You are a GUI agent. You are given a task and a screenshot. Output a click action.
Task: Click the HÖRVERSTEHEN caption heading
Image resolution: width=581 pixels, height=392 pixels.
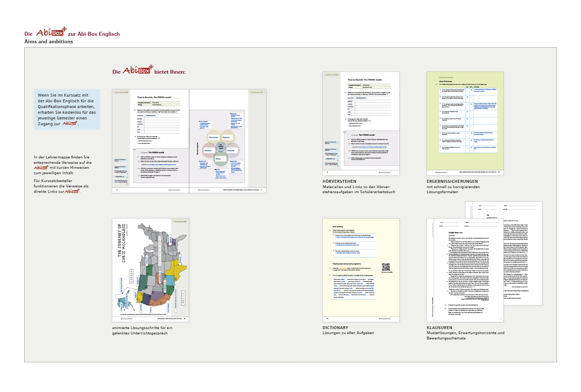tap(339, 181)
